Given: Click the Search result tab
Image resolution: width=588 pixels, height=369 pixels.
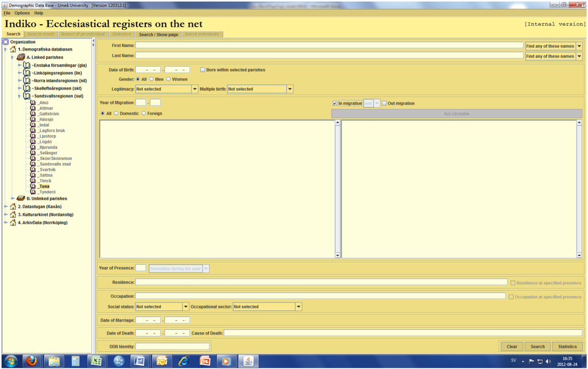Looking at the screenshot, I should pos(41,34).
